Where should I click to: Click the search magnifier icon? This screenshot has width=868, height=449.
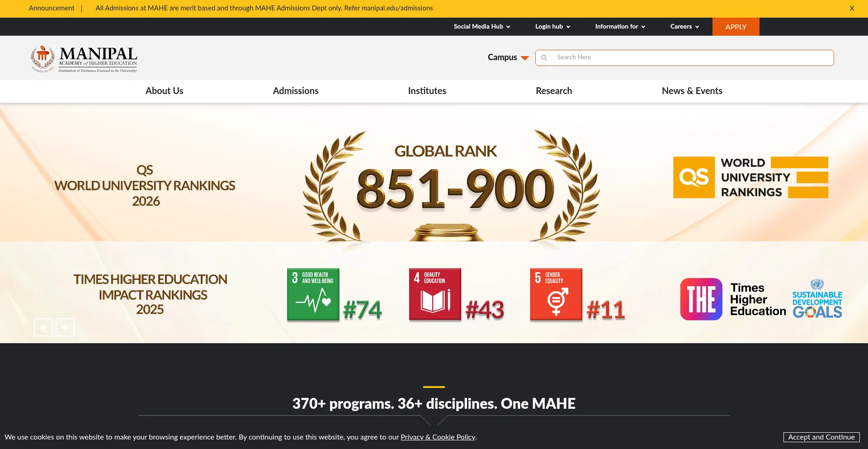pos(544,57)
